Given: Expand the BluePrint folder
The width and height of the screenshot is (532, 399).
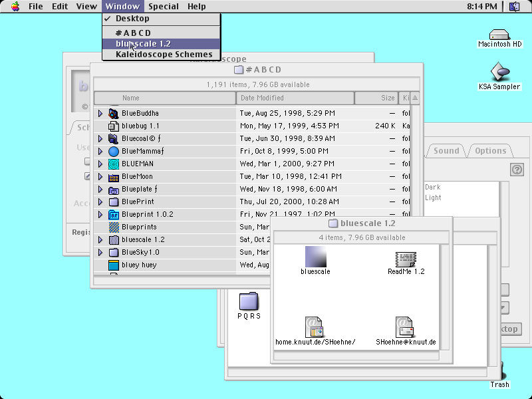Looking at the screenshot, I should 100,202.
